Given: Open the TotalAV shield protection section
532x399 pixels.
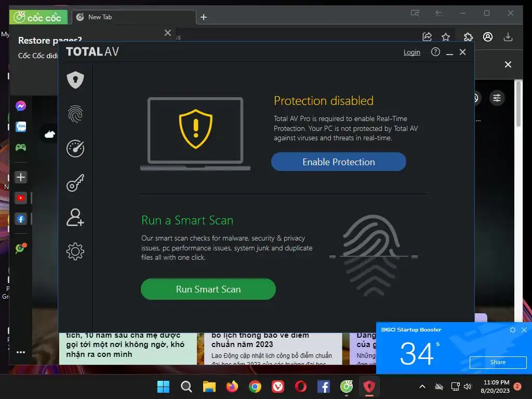Looking at the screenshot, I should coord(75,80).
